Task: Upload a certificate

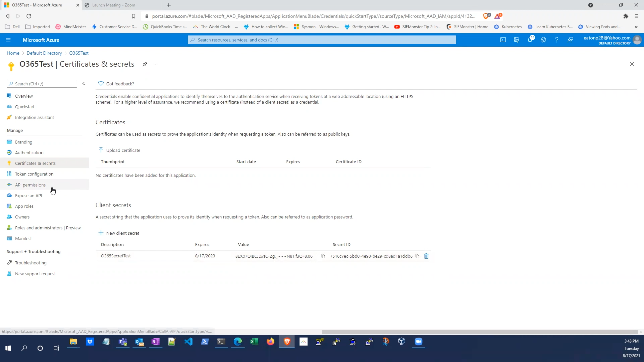Action: click(120, 150)
